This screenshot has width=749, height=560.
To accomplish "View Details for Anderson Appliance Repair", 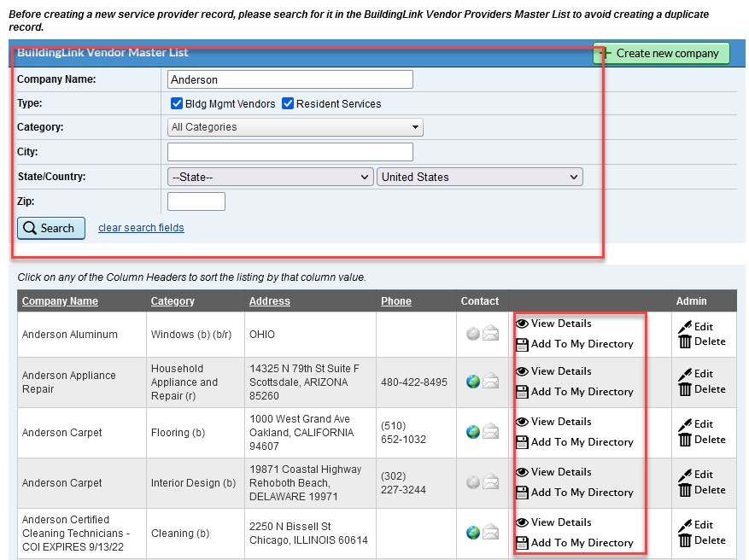I will click(x=554, y=371).
